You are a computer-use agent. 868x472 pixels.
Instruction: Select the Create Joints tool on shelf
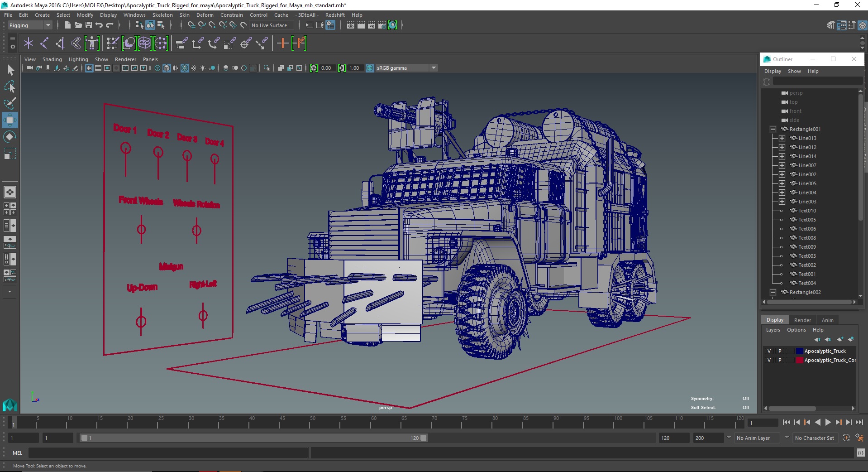(44, 43)
